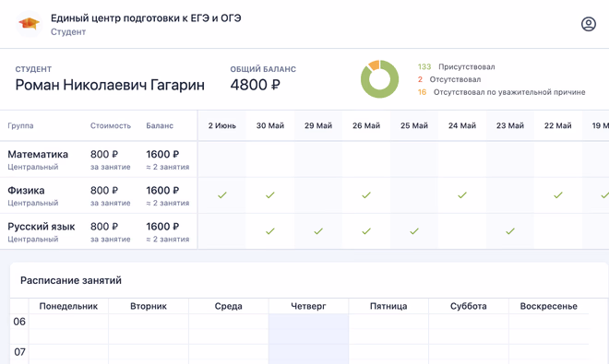Click the Понедельник schedule column header

coord(68,306)
